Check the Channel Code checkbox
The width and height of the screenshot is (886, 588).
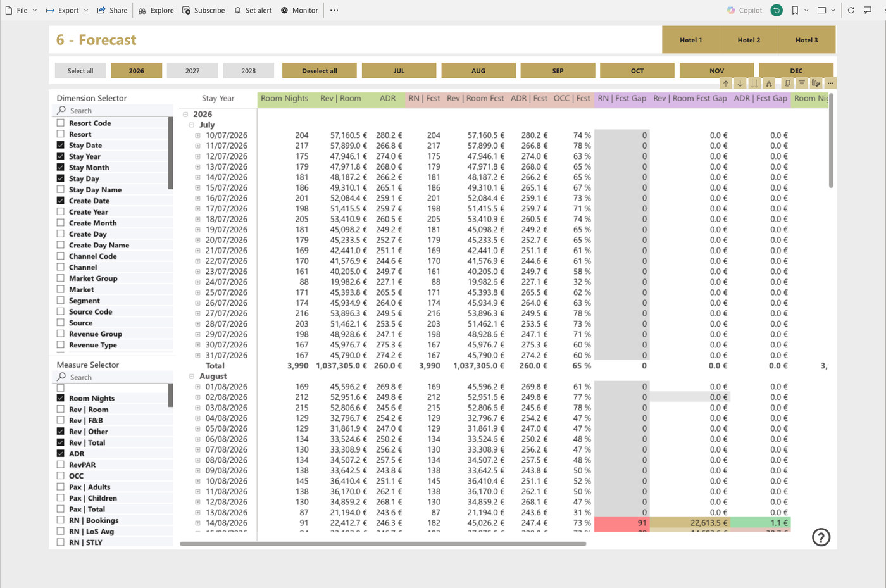coord(61,256)
